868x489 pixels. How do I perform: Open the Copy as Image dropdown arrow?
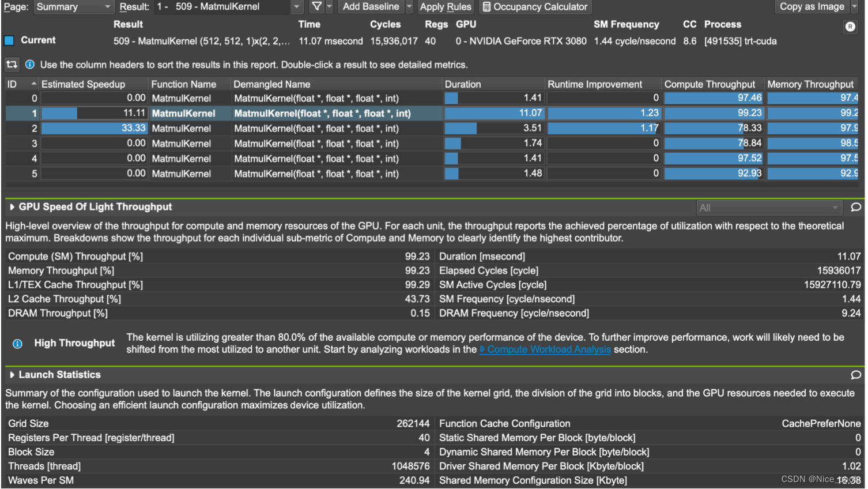point(855,7)
